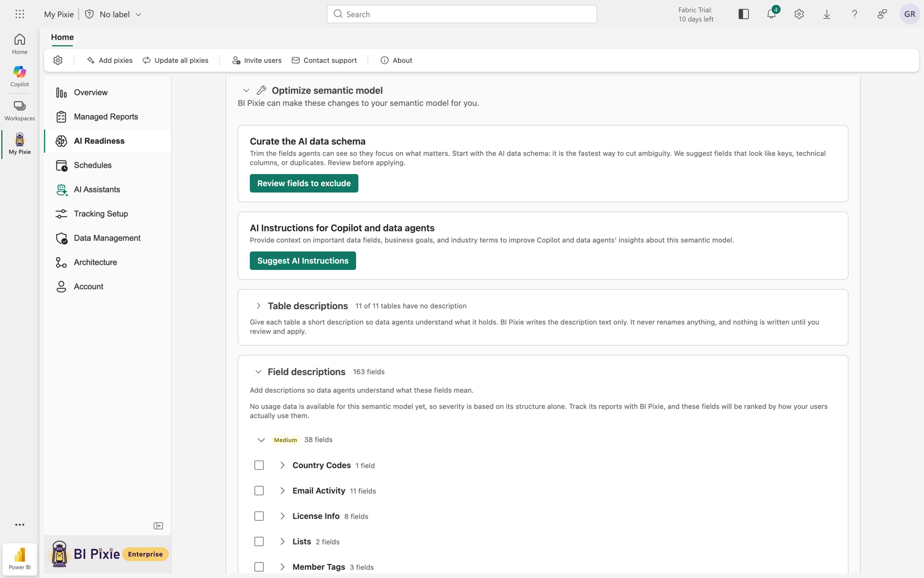Screen dimensions: 924x578
Task: Click the sensitivity label shield icon
Action: [90, 14]
